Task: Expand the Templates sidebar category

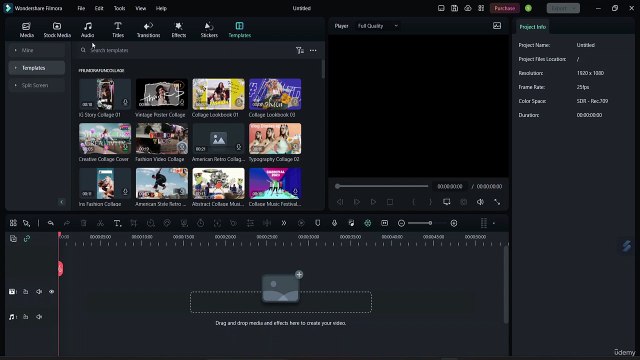Action: (37, 68)
